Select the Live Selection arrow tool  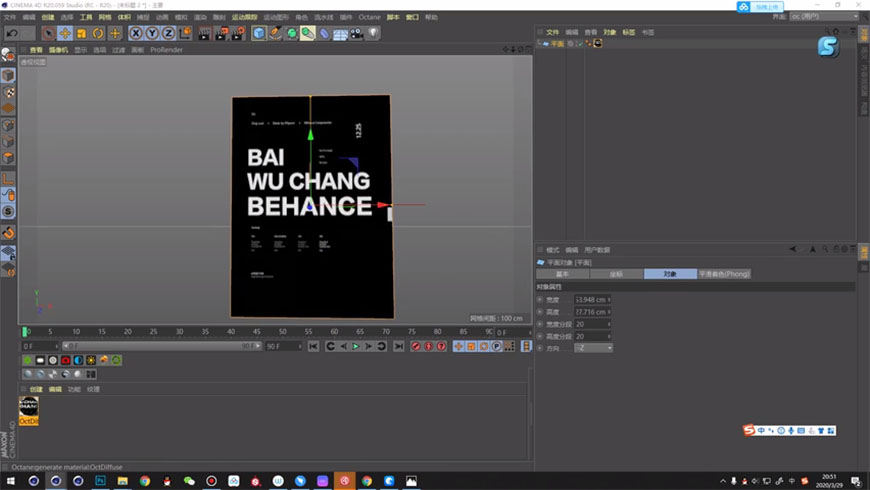pos(48,33)
